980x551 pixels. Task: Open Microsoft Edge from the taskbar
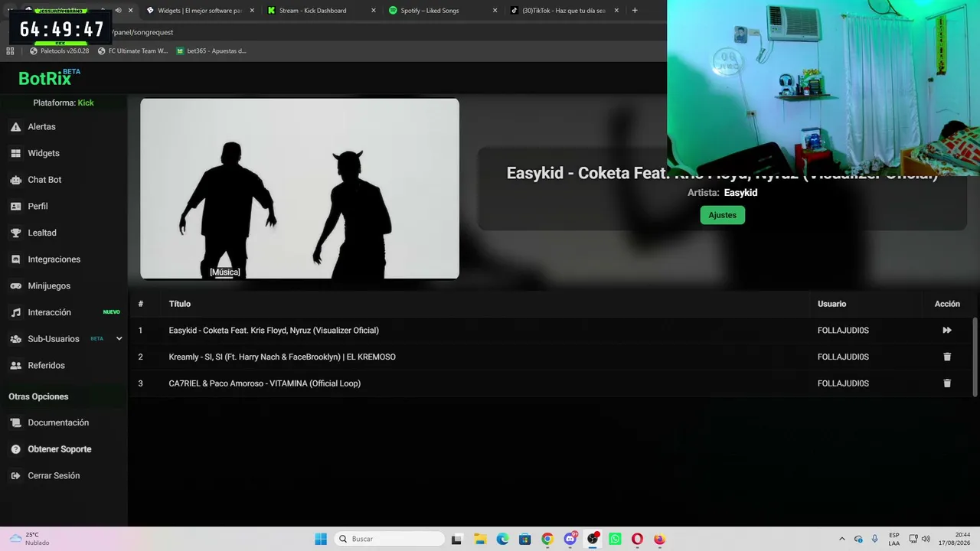[x=502, y=539]
